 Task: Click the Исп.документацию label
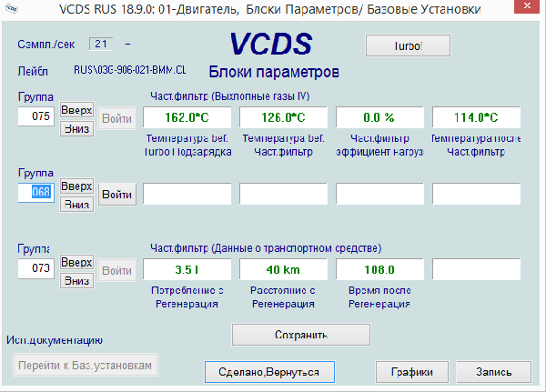point(55,340)
